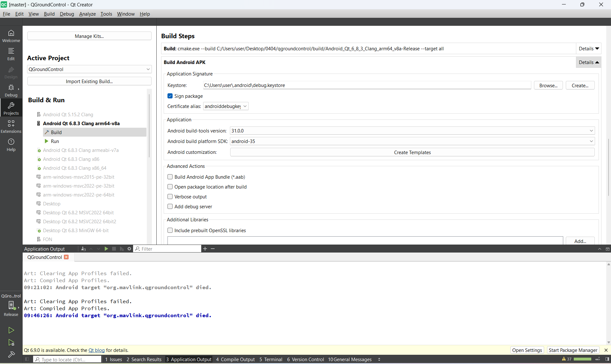611x364 pixels.
Task: Open Help mode in left sidebar
Action: click(x=11, y=145)
